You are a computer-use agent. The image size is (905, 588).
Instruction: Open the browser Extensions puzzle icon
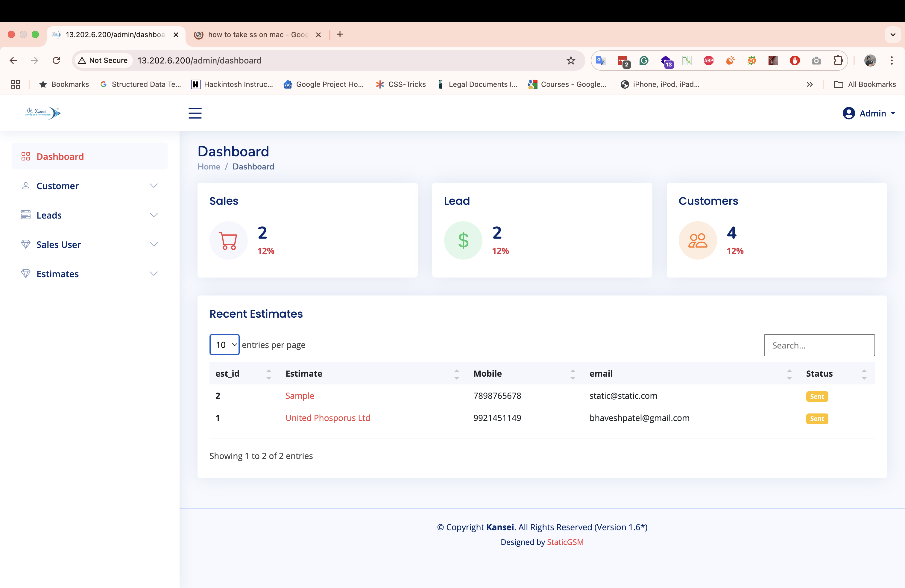pyautogui.click(x=838, y=60)
